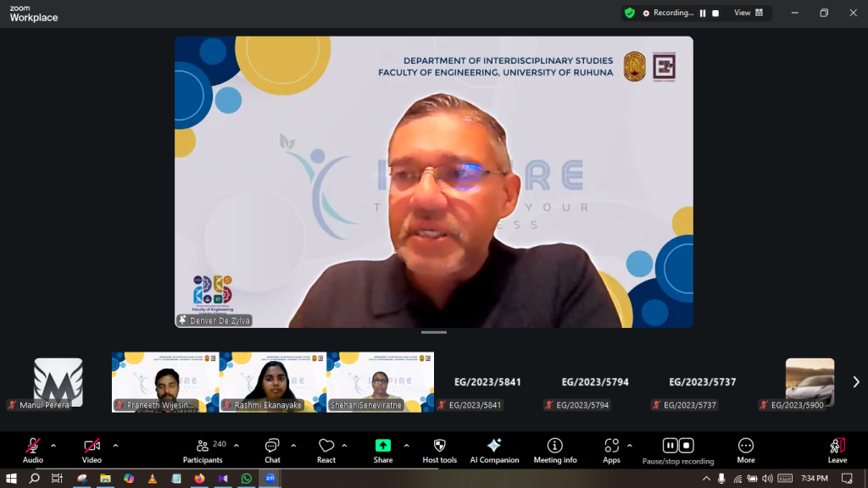The height and width of the screenshot is (488, 868).
Task: Expand audio options arrow beside Audio
Action: tap(53, 445)
